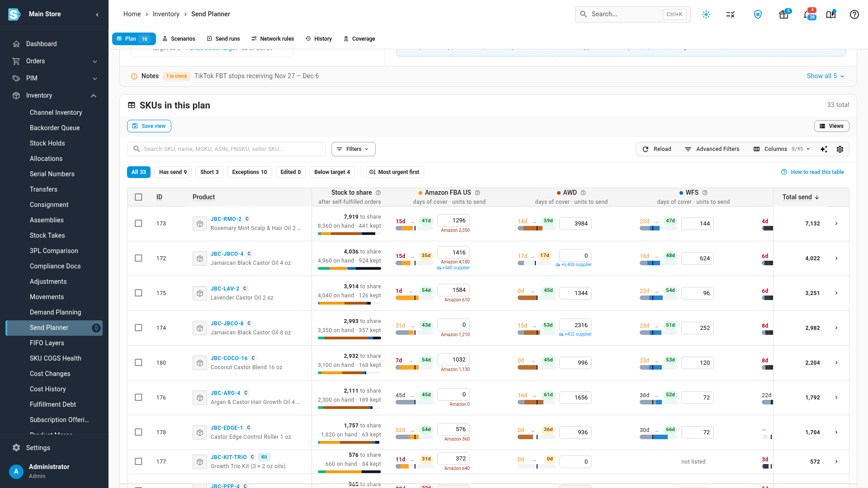Viewport: 868px width, 488px height.
Task: Copy SKU icon next to JBC-LAV-2
Action: coord(245,289)
